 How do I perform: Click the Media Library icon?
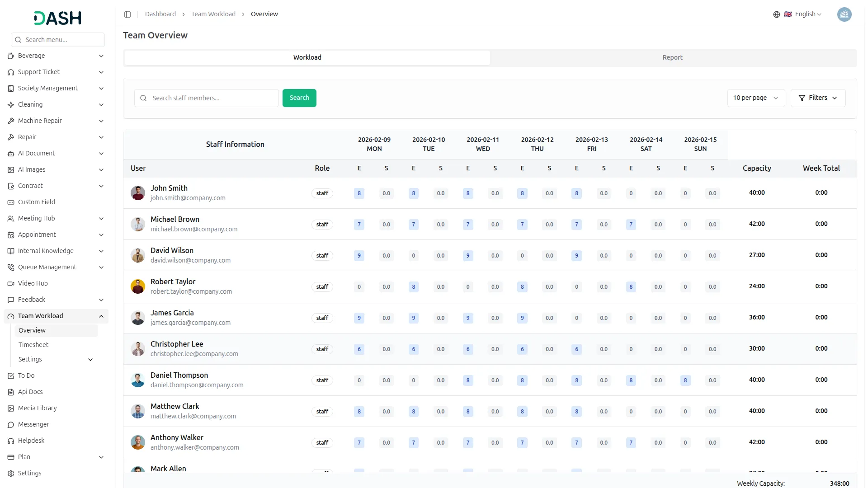11,408
